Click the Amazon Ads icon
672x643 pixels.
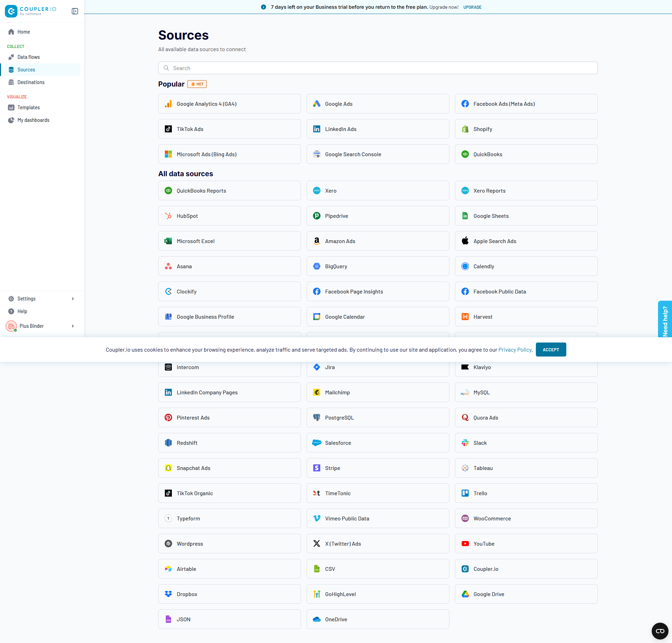point(317,241)
